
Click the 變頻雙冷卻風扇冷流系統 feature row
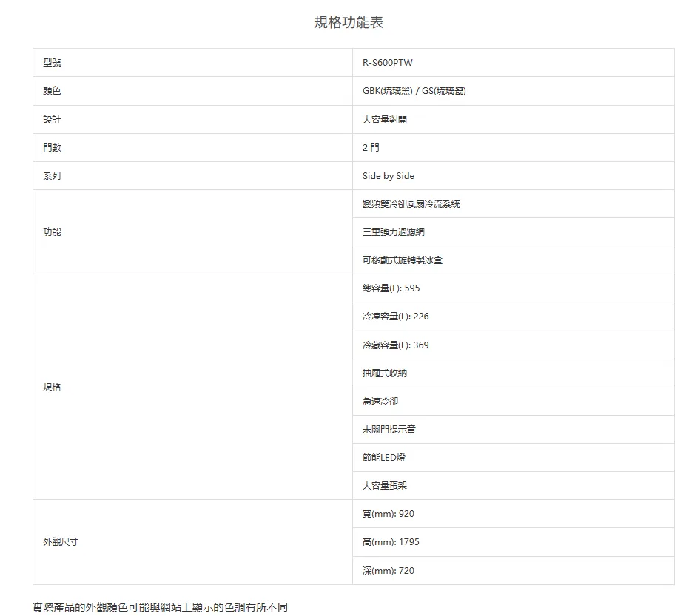coord(411,203)
